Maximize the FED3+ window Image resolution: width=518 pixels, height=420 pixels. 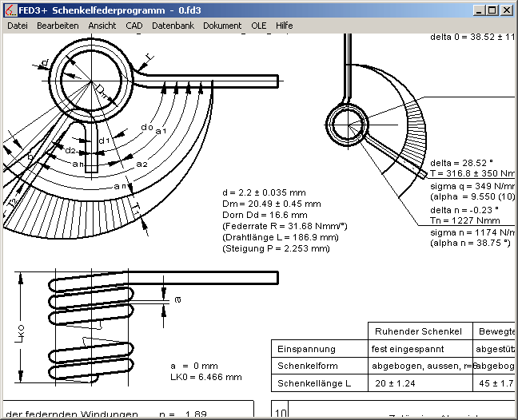tap(492, 10)
